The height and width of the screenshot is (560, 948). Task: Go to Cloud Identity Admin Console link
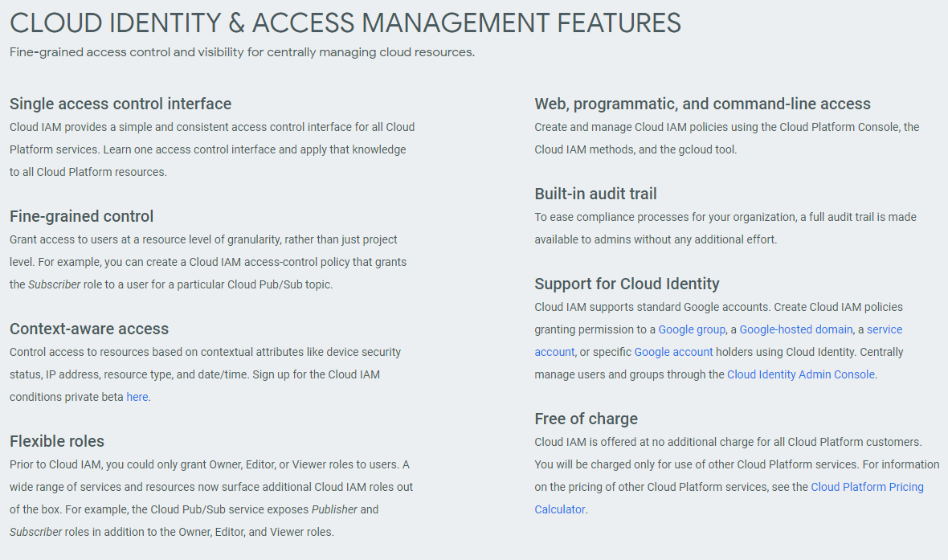click(x=800, y=374)
